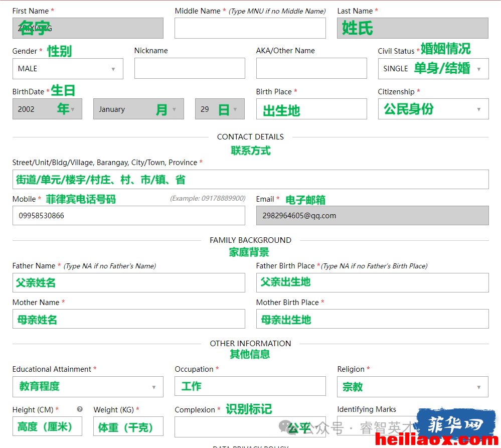Click the Father Birth Place field
Screen dimensions: 501x448
point(373,282)
